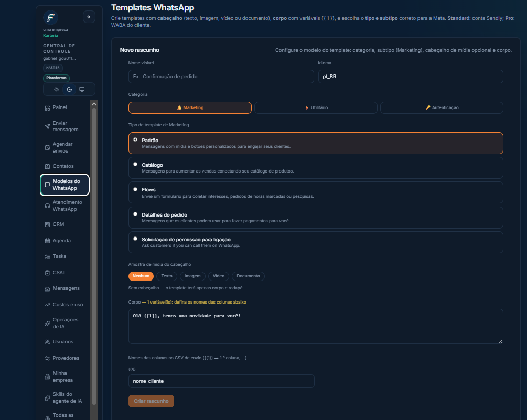Open Enviar mensagem in the sidebar
This screenshot has height=420, width=527.
(x=65, y=126)
